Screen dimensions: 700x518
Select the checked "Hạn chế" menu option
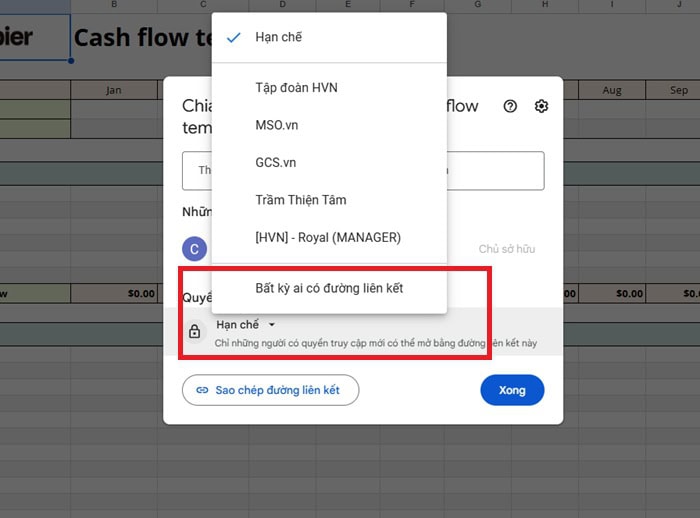278,37
